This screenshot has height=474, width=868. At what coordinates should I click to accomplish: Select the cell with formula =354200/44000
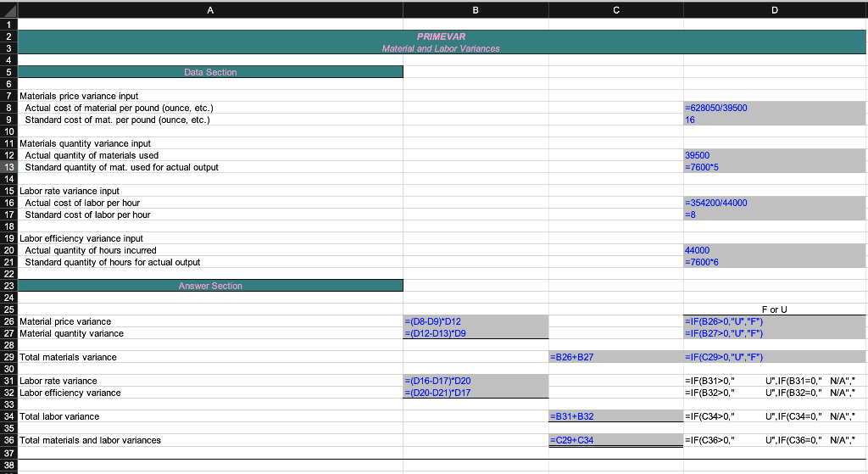tap(775, 203)
